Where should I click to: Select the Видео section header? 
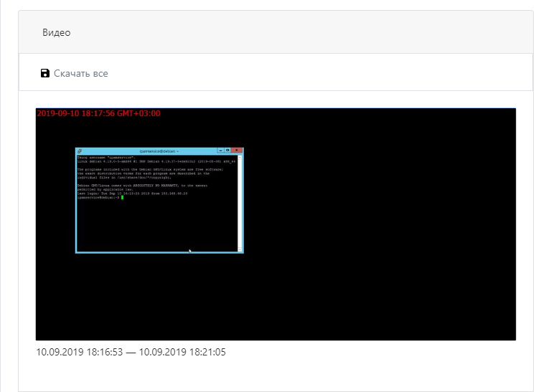point(57,33)
